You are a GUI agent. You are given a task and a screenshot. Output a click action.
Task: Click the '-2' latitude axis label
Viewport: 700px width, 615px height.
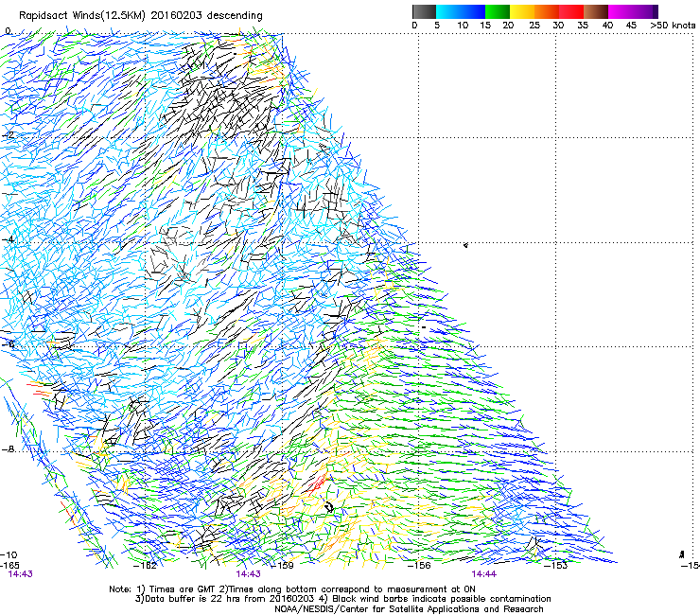click(8, 135)
